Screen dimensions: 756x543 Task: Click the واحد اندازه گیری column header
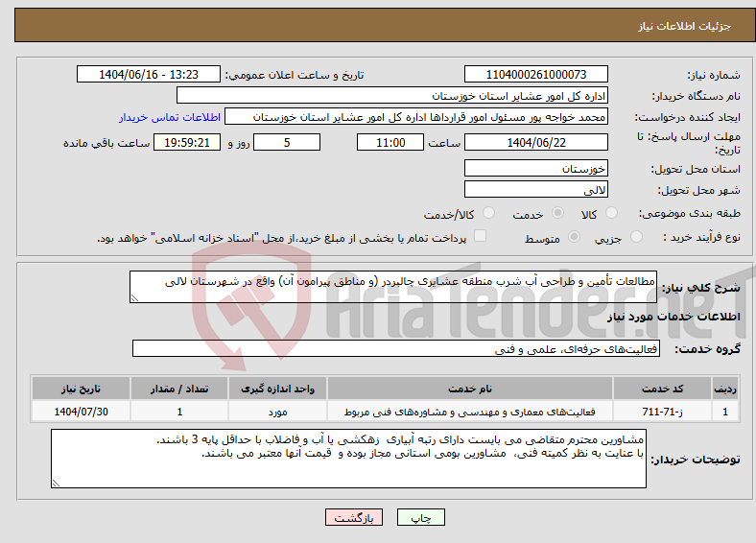[277, 389]
